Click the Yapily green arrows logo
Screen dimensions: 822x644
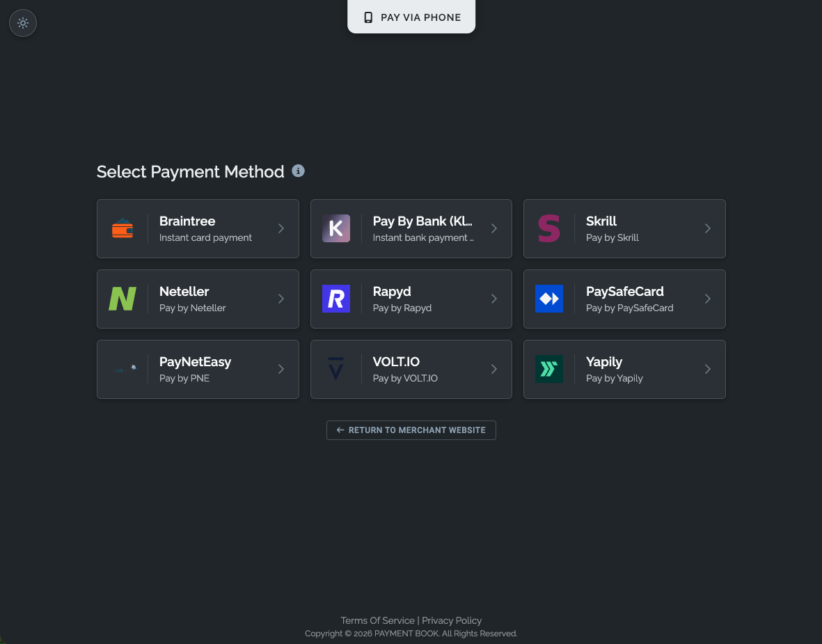[549, 369]
